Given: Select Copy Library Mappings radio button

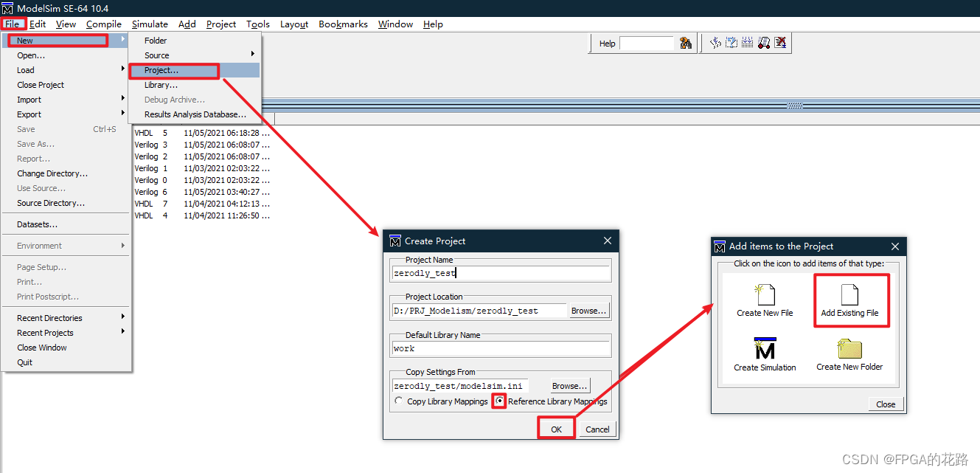Looking at the screenshot, I should tap(399, 401).
